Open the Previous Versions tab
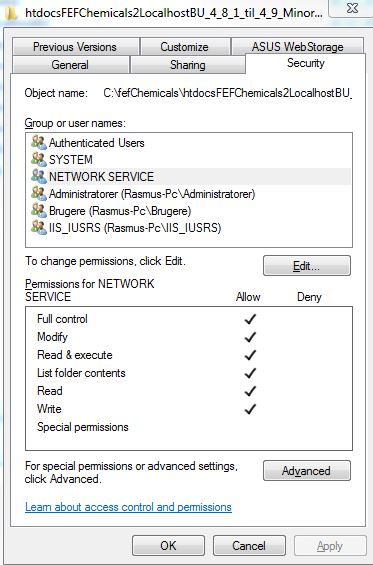The width and height of the screenshot is (373, 565). (75, 47)
